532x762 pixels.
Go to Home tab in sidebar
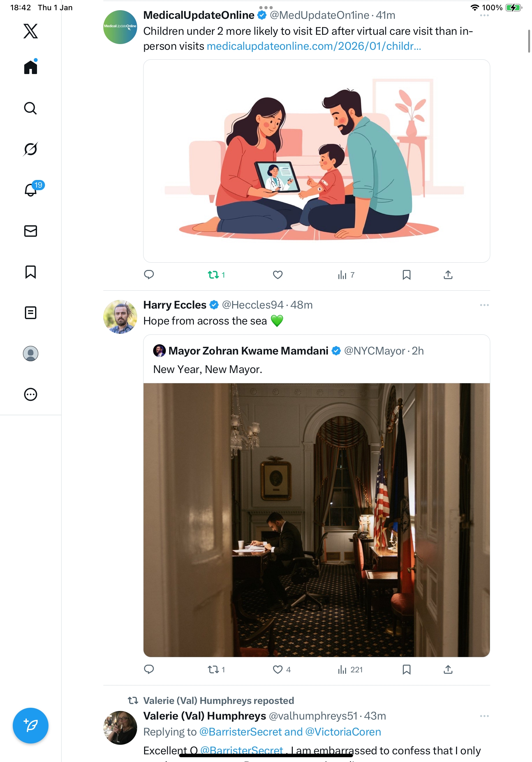coord(31,67)
